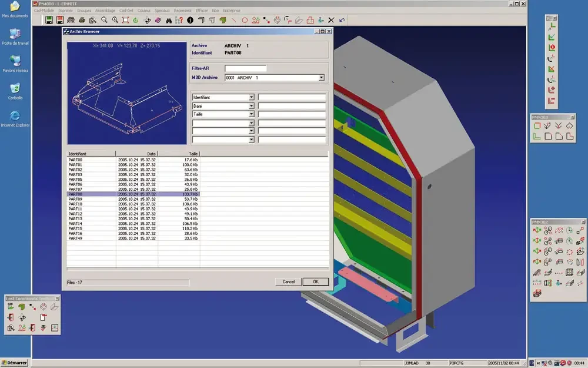588x368 pixels.
Task: Click the red circle drawing icon
Action: click(x=245, y=20)
